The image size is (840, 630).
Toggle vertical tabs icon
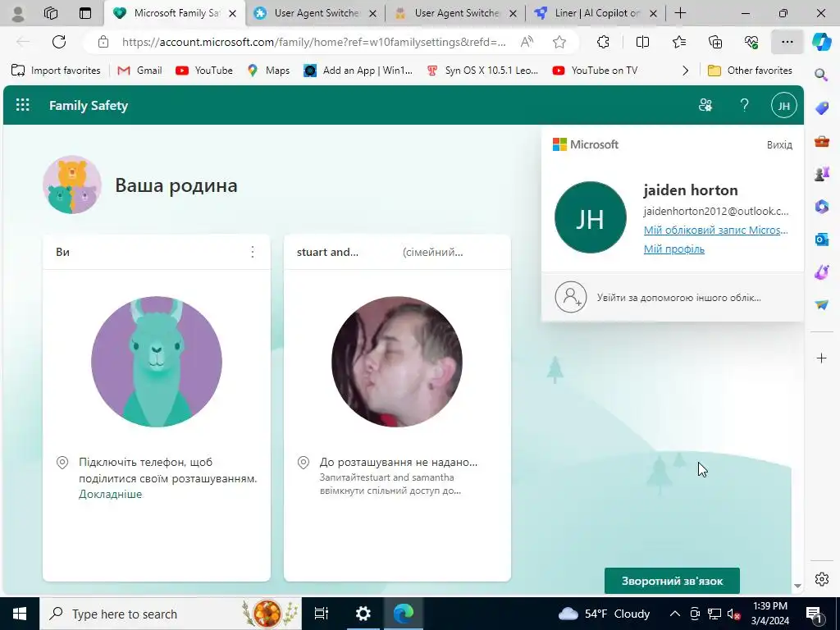[84, 13]
